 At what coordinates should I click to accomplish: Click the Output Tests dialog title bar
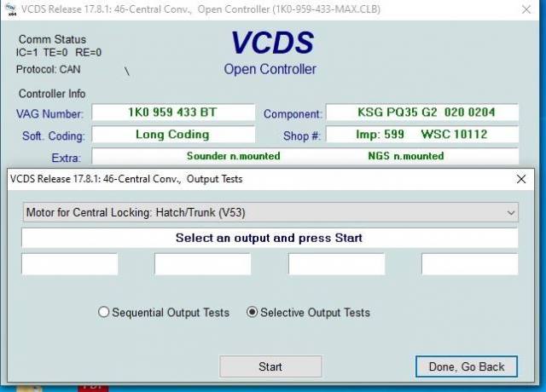pos(256,179)
